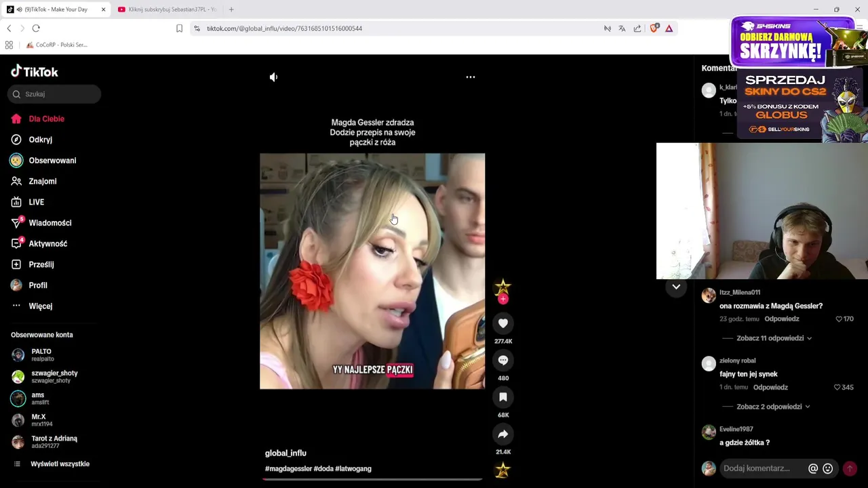Click the #latwogang hashtag
The width and height of the screenshot is (868, 488).
point(353,468)
